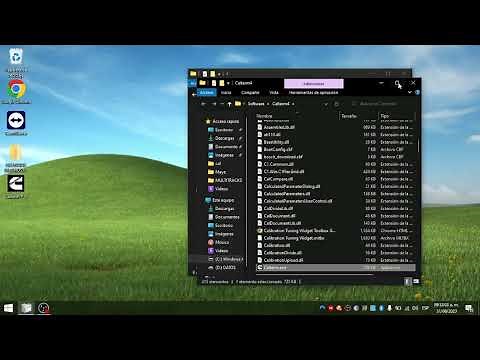Image resolution: width=480 pixels, height=360 pixels.
Task: Select Este equipo in the sidebar
Action: pos(220,200)
